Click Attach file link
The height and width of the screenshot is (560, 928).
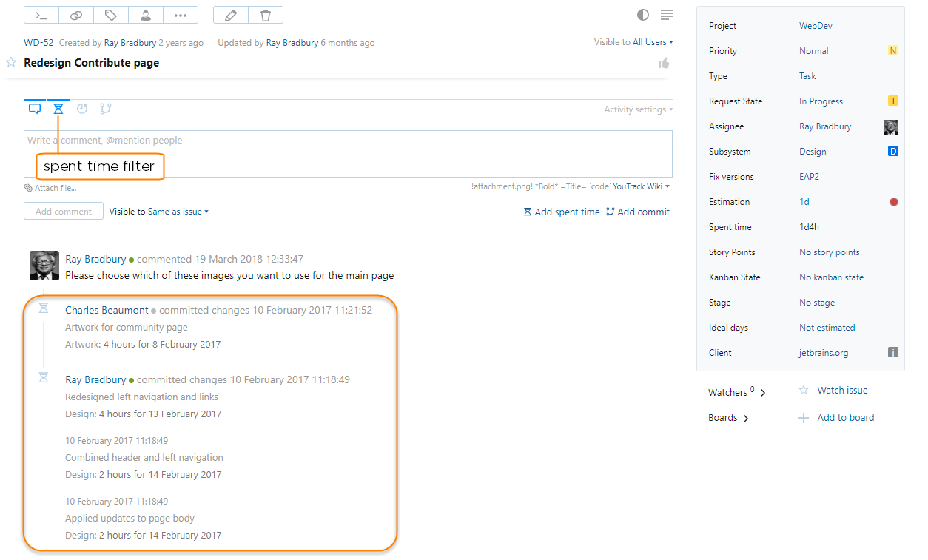50,188
